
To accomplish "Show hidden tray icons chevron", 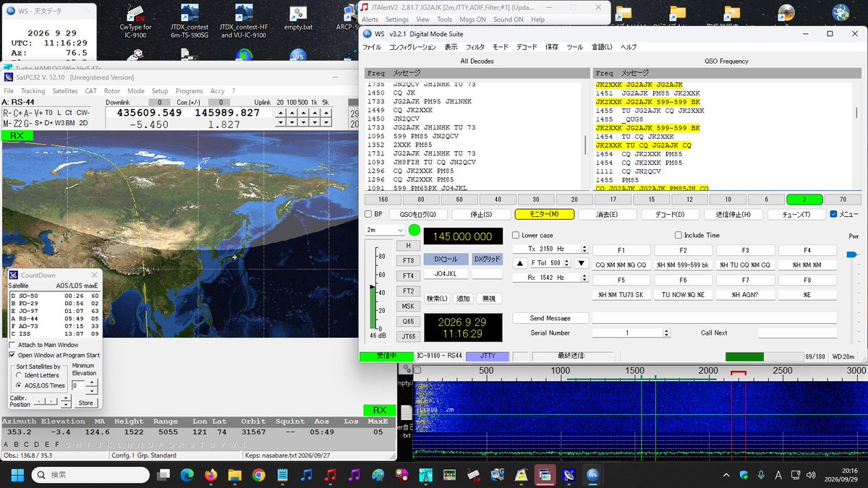I will click(x=726, y=475).
